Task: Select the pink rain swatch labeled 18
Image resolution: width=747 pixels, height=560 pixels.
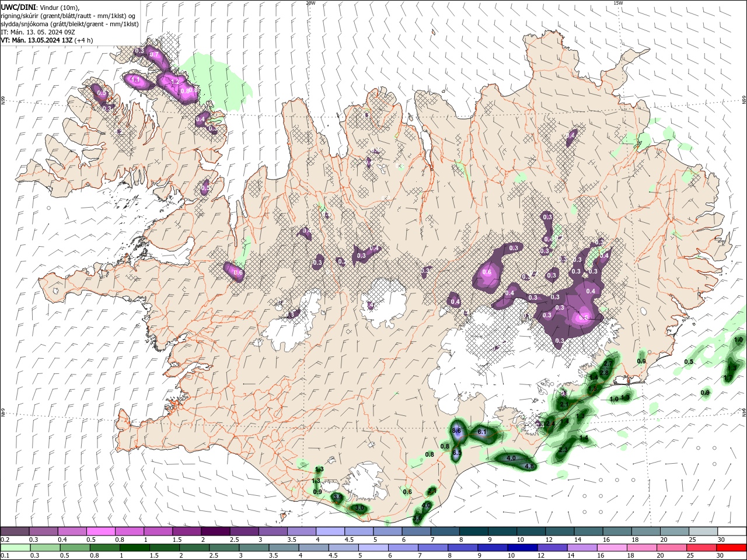Action: pyautogui.click(x=641, y=548)
